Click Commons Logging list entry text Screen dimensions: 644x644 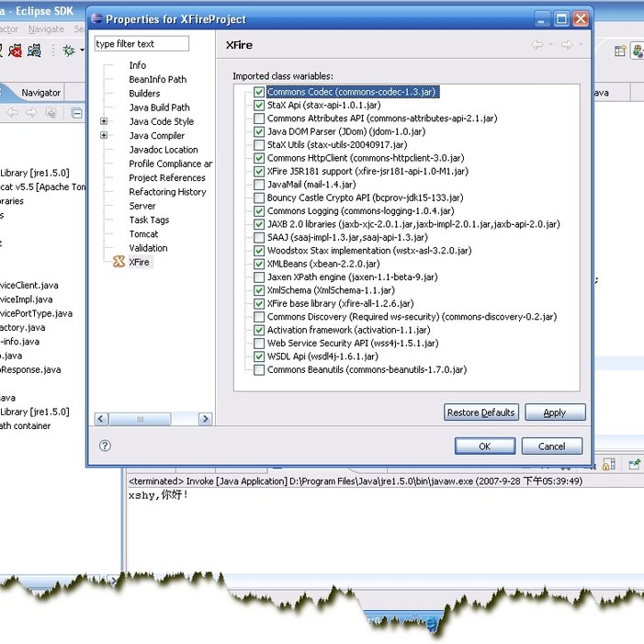(361, 211)
